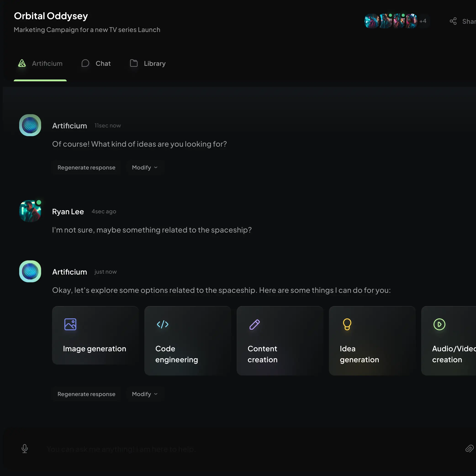The height and width of the screenshot is (476, 476).
Task: Pick the Idea generation lightbulb card
Action: point(372,341)
